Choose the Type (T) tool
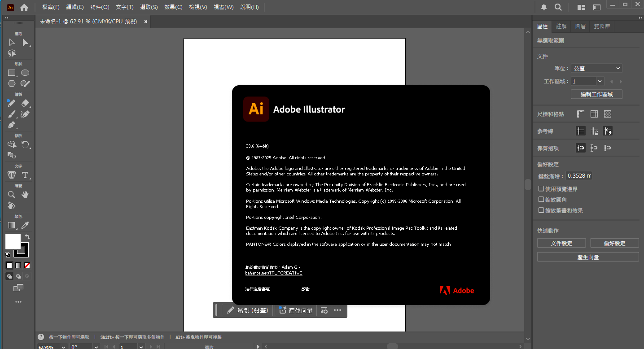 tap(25, 175)
